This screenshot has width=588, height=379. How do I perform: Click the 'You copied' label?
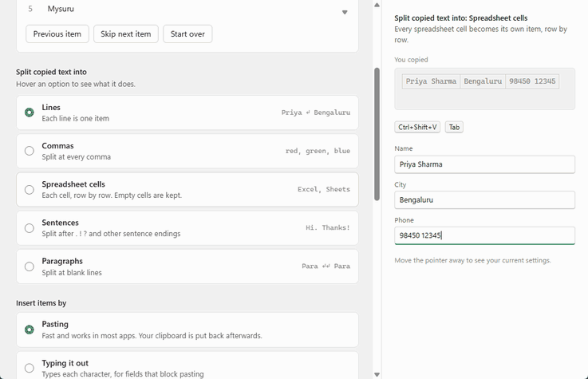[x=411, y=60]
